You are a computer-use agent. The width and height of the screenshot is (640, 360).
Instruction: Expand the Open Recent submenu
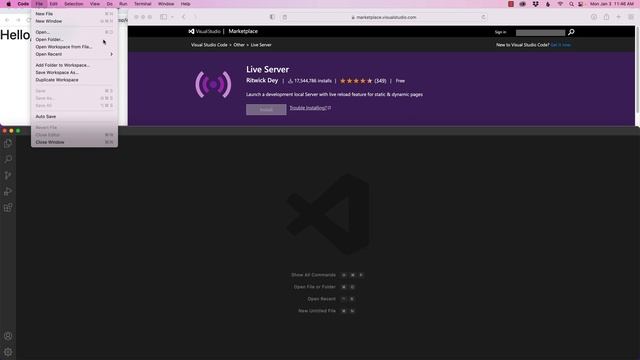[74, 54]
